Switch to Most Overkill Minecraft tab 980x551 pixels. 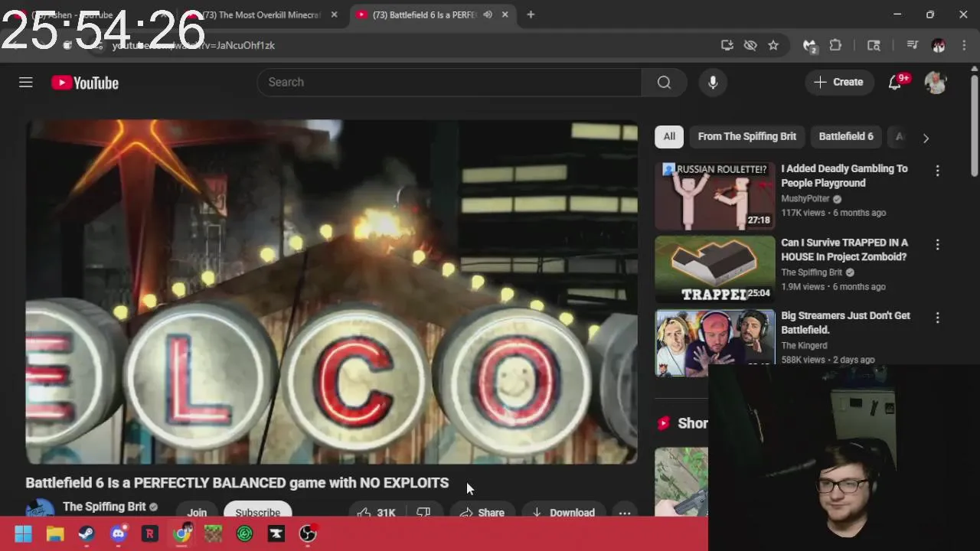pos(260,15)
